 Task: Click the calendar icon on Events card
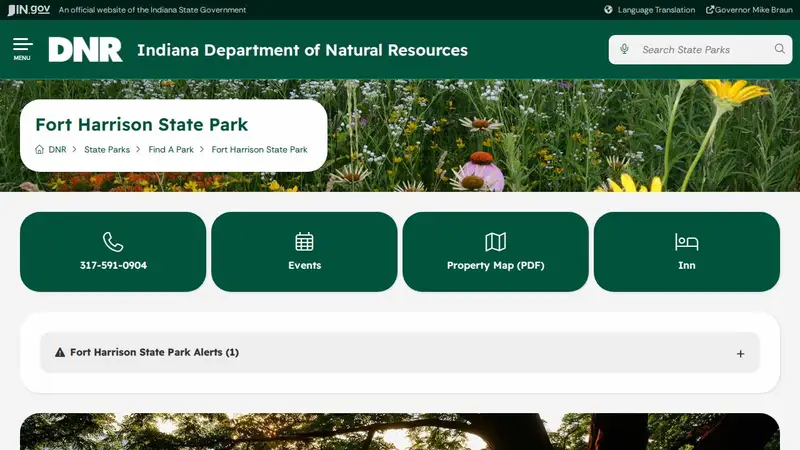(x=304, y=242)
